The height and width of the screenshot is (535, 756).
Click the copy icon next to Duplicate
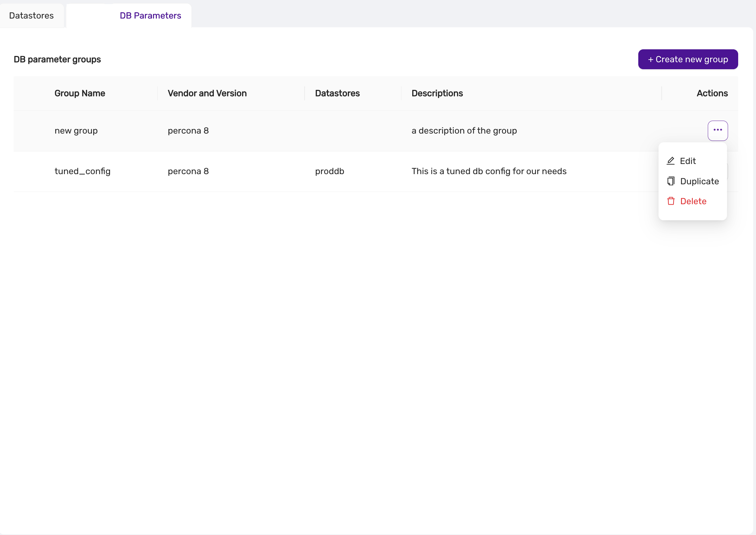671,181
